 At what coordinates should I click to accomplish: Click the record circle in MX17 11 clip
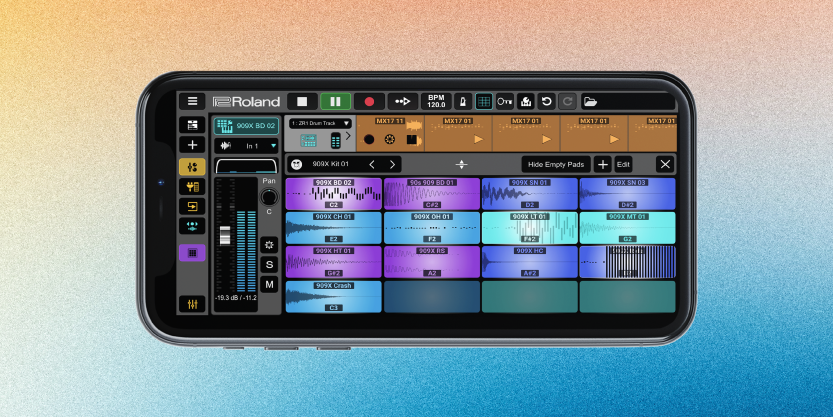click(x=369, y=140)
